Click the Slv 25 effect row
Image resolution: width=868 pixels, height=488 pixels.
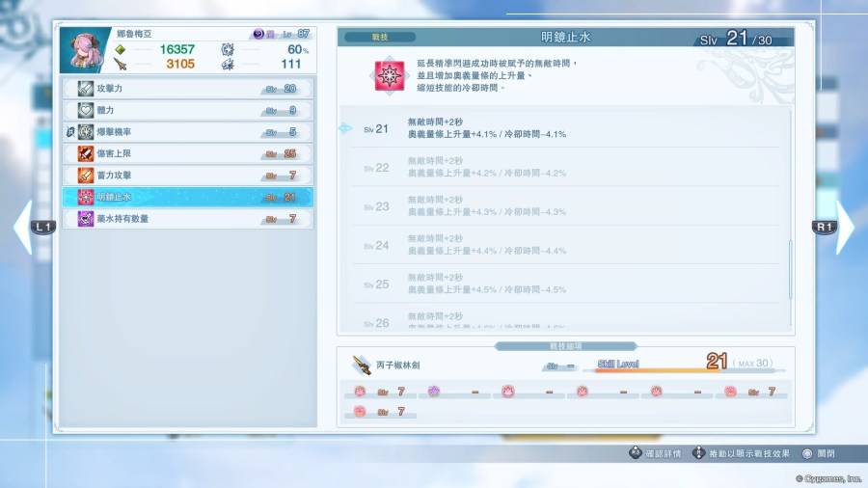564,284
